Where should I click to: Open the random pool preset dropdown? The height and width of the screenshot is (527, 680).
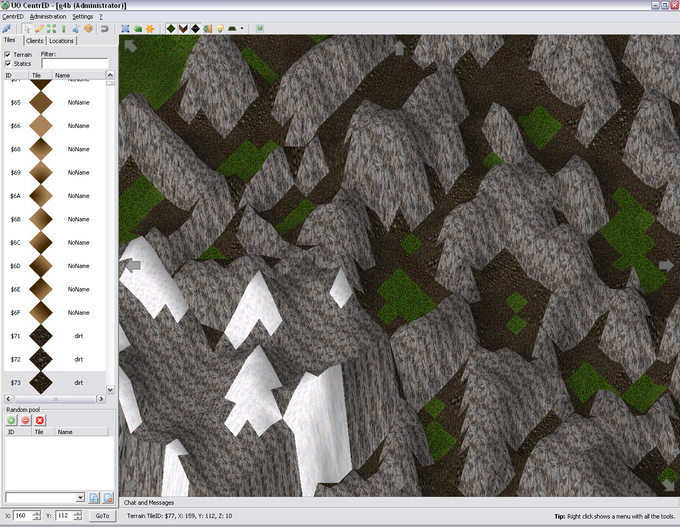point(80,497)
